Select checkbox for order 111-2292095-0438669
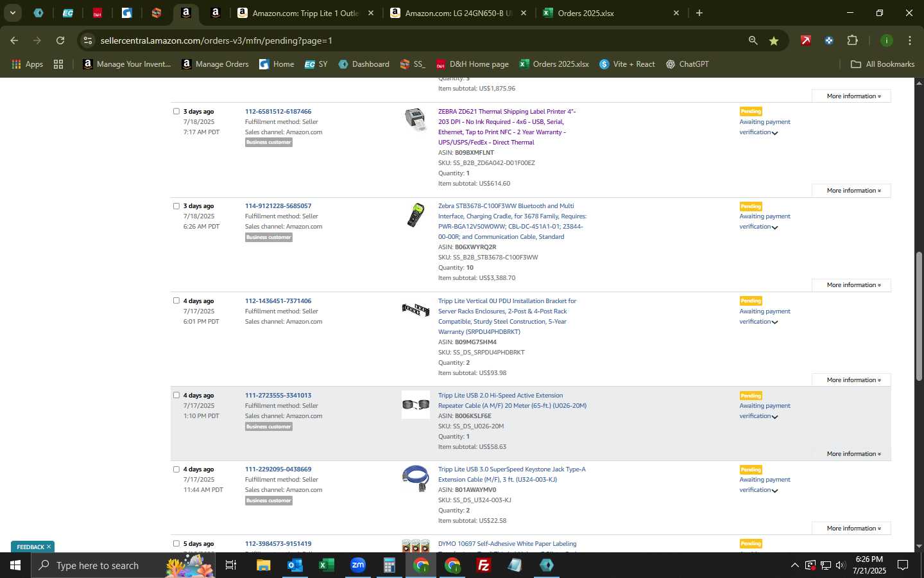Image resolution: width=924 pixels, height=578 pixels. click(176, 469)
